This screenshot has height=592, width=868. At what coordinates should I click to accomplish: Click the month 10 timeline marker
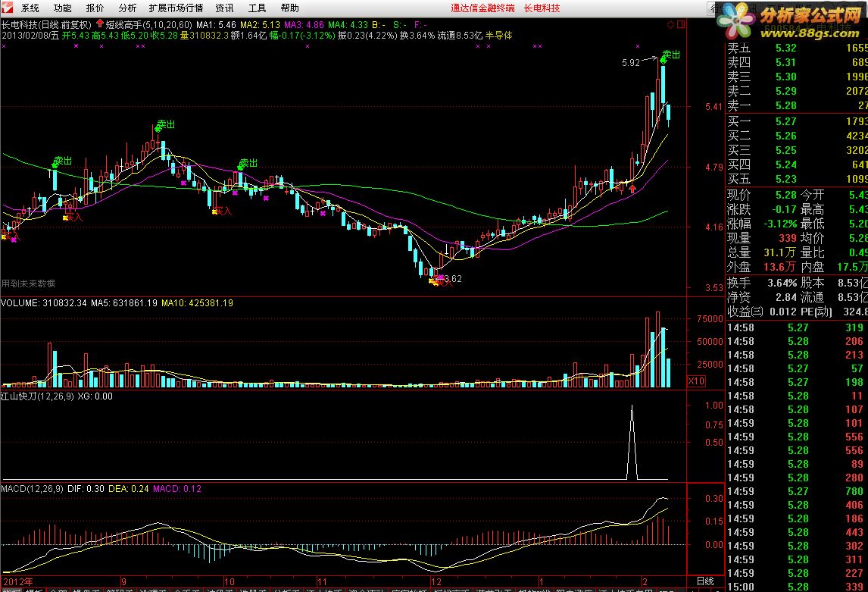229,582
